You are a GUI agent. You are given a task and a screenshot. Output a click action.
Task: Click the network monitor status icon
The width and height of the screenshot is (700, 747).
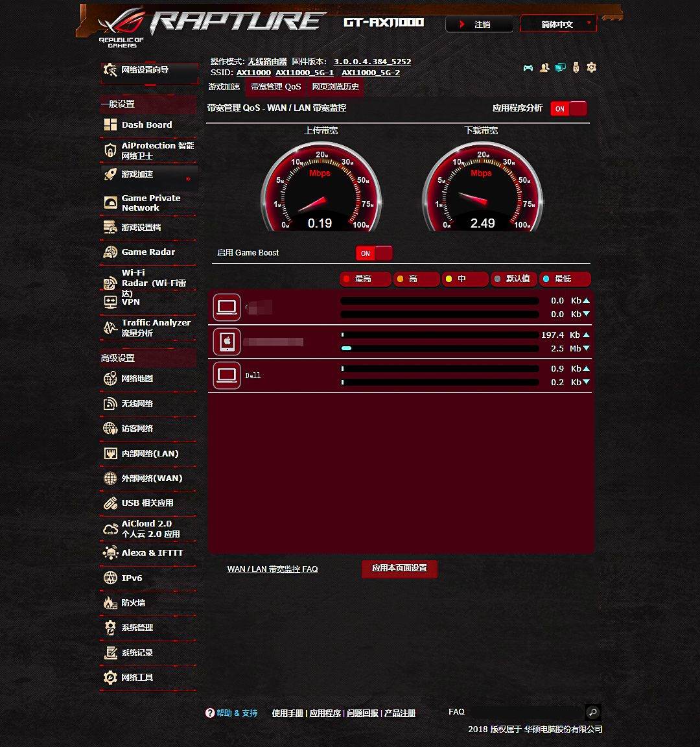tap(560, 67)
